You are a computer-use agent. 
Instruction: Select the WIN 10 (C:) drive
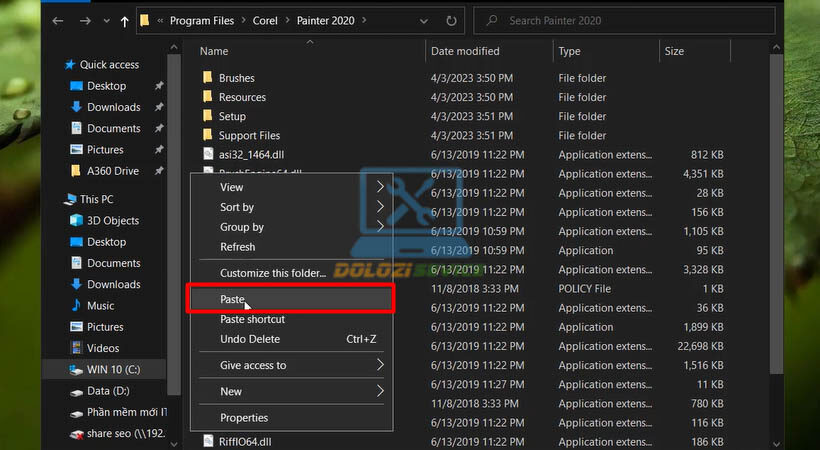(x=113, y=369)
